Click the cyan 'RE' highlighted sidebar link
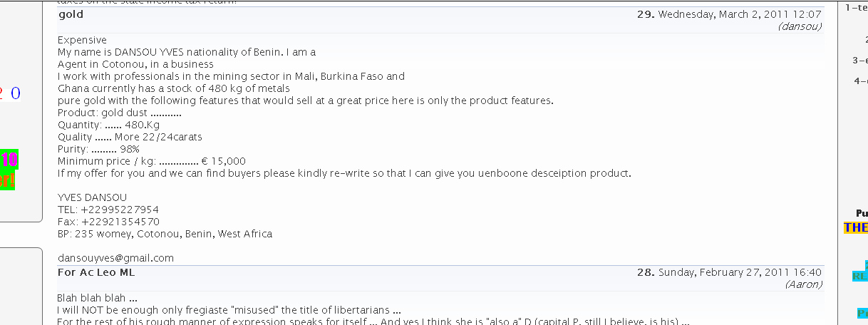The height and width of the screenshot is (325, 868). tap(860, 277)
